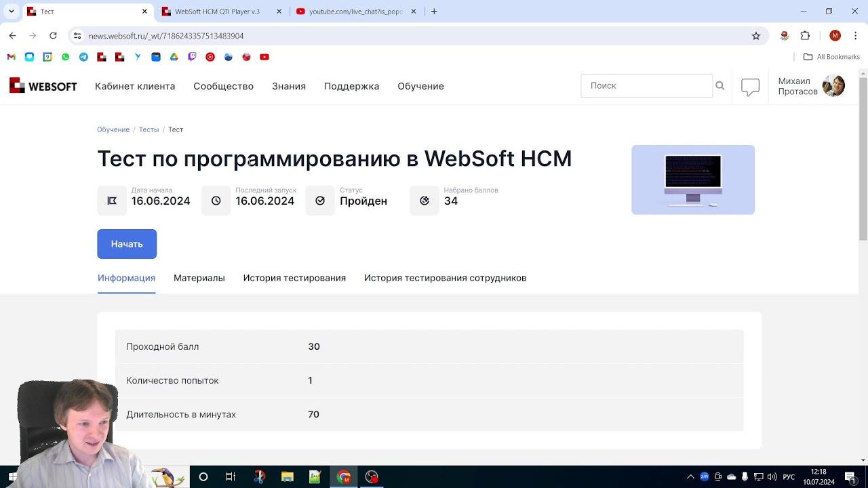
Task: Open the Telegram bookmark icon
Action: (83, 57)
